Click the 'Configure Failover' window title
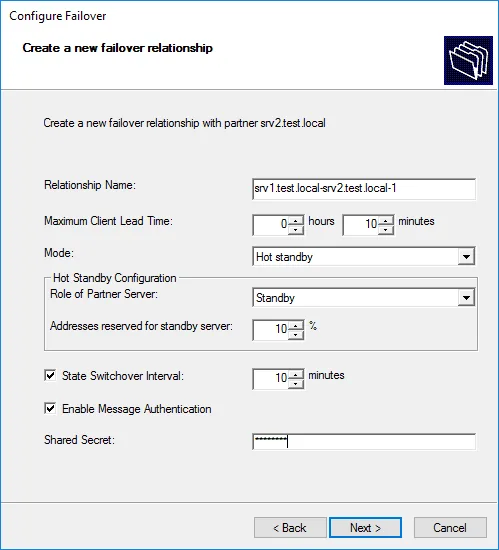 (58, 16)
